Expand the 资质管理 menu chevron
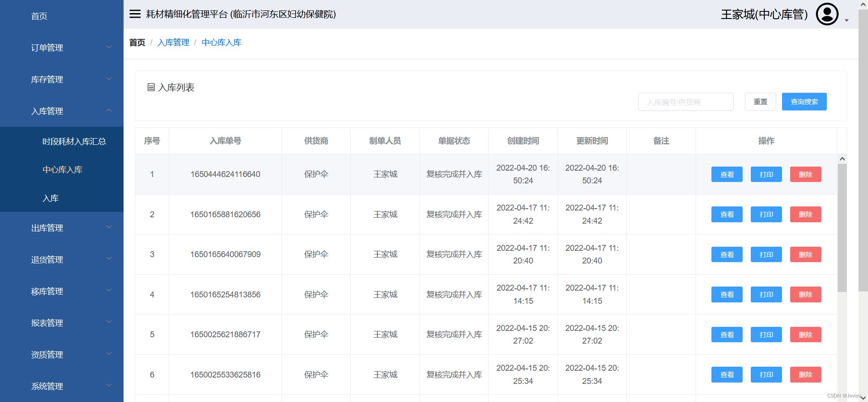 [109, 354]
